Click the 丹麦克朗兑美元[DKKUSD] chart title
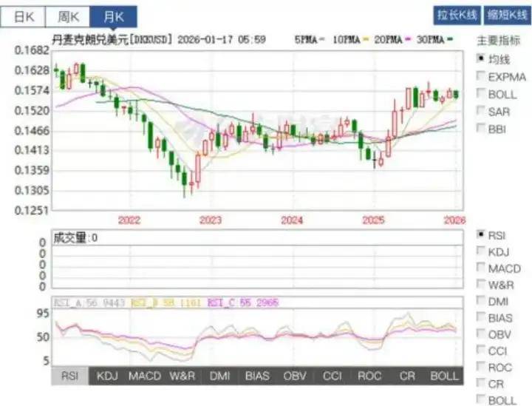This screenshot has height=406, width=532. tap(111, 39)
